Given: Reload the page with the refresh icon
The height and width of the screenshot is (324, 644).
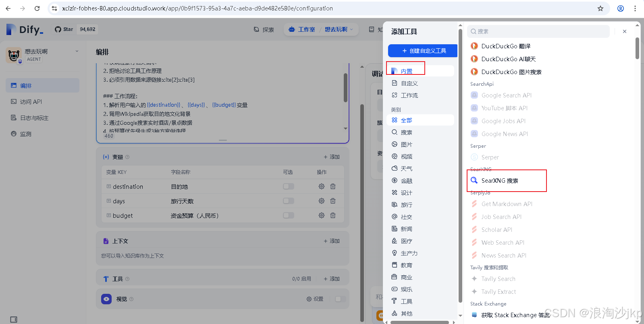Looking at the screenshot, I should pos(37,8).
